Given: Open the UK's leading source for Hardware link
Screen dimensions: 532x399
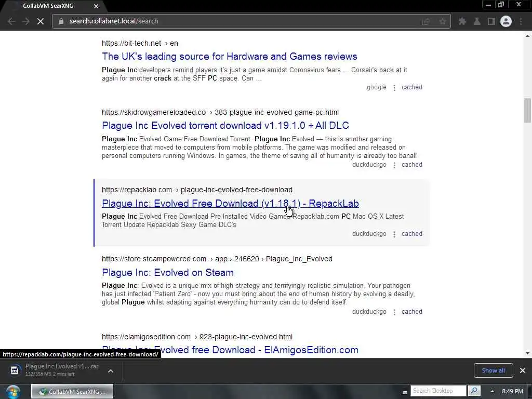Looking at the screenshot, I should pos(229,56).
